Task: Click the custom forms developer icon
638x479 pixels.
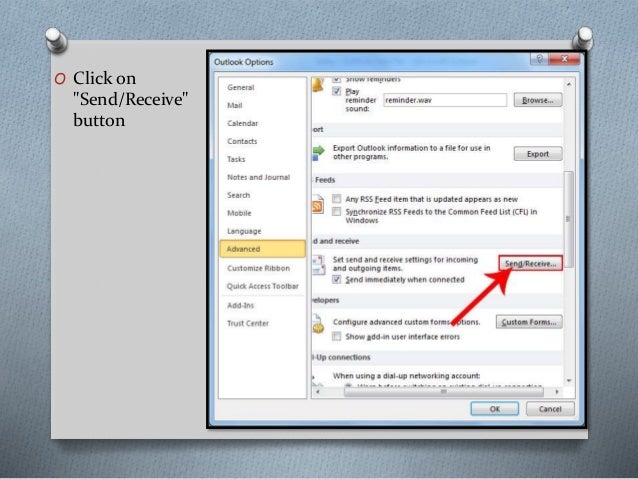Action: [x=318, y=325]
